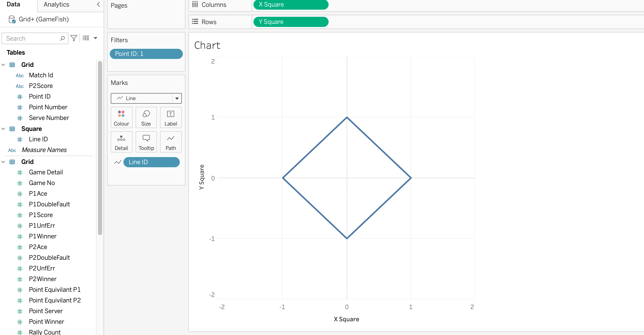This screenshot has width=644, height=335.
Task: Click the Point ID: 1 filter pill
Action: pos(146,54)
